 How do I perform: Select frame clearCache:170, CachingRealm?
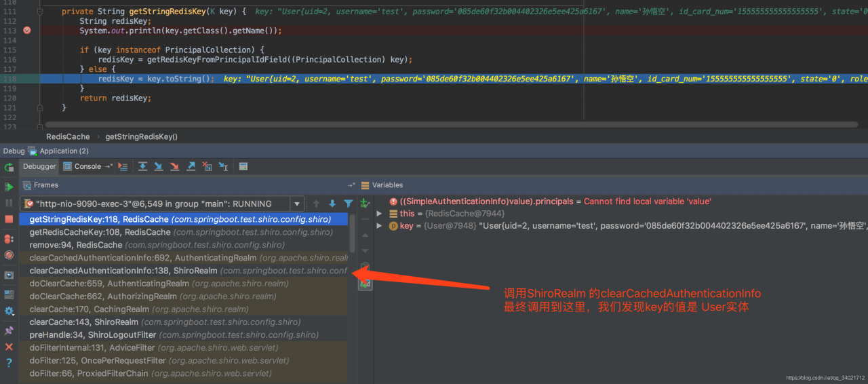coord(184,309)
